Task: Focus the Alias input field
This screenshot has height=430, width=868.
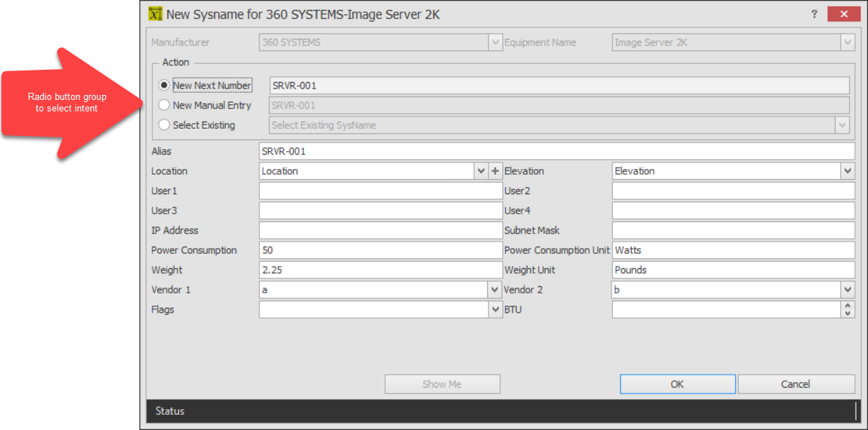Action: 557,152
